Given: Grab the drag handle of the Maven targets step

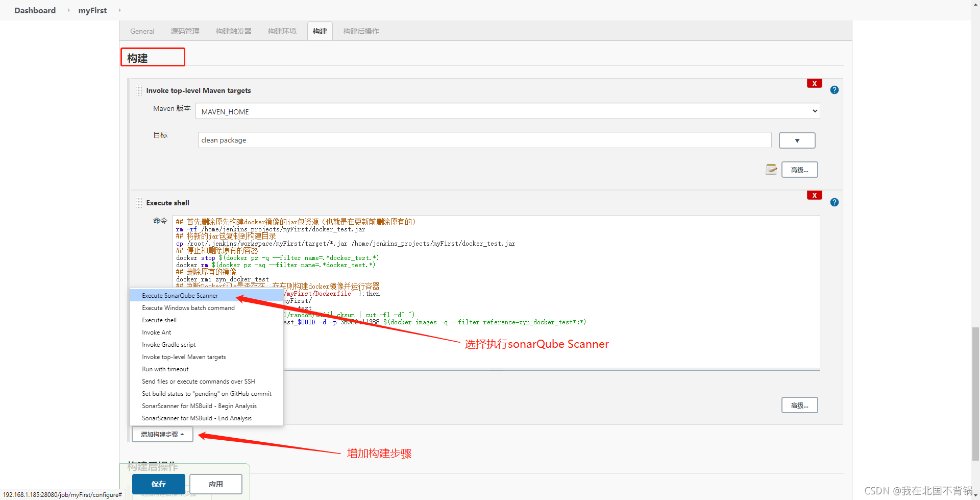Looking at the screenshot, I should (139, 90).
